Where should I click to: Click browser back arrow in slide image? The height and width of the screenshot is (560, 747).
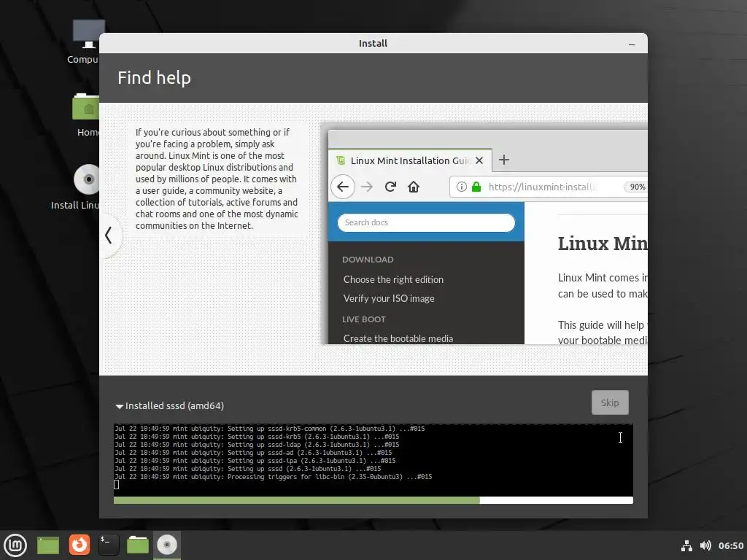(343, 187)
